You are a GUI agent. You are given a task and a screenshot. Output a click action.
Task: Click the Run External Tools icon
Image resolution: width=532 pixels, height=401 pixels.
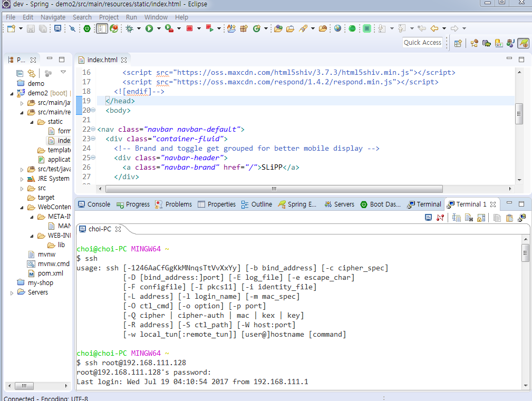tap(169, 28)
